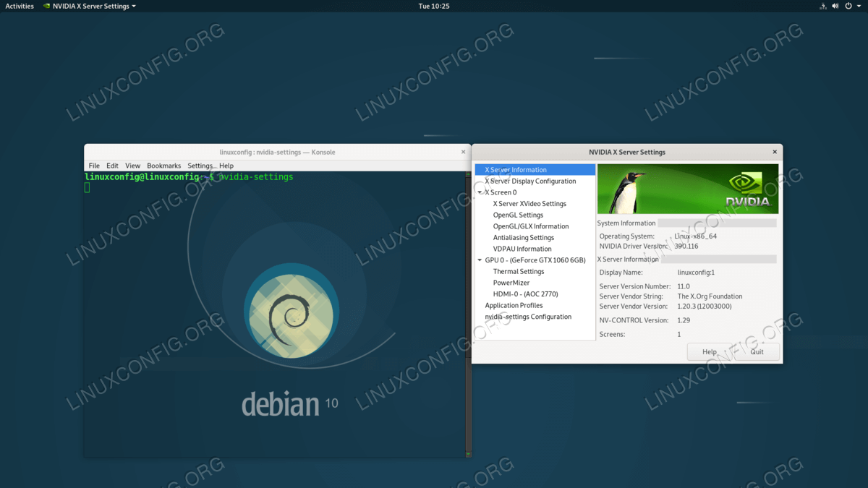Screen dimensions: 868x488
Task: Select X Server Display Configuration
Action: pos(530,181)
